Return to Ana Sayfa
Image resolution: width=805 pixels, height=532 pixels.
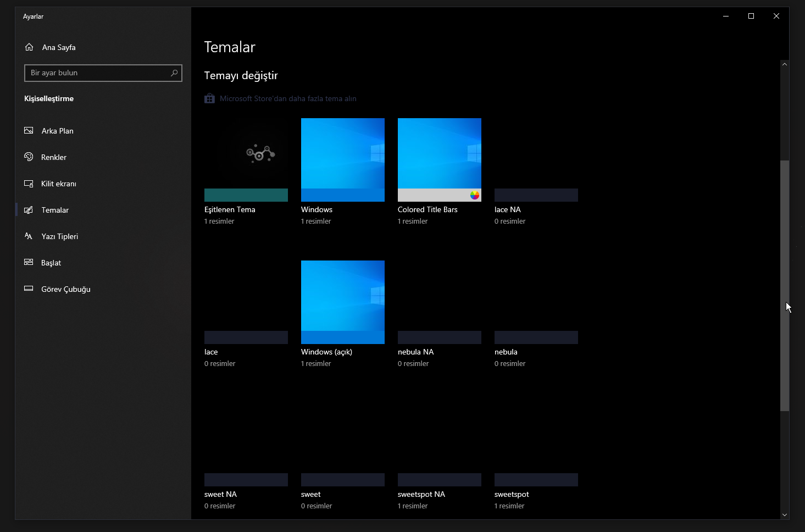coord(103,47)
